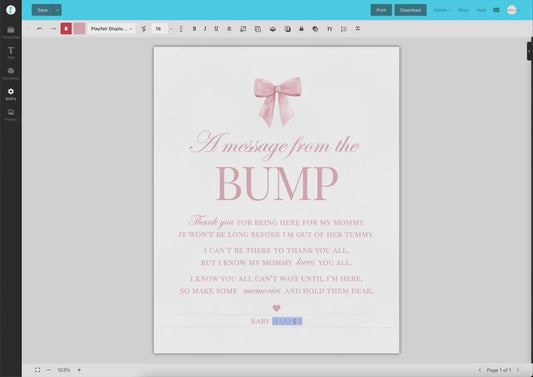This screenshot has height=377, width=533.
Task: Click the 'Thank you' script text
Action: pos(211,221)
